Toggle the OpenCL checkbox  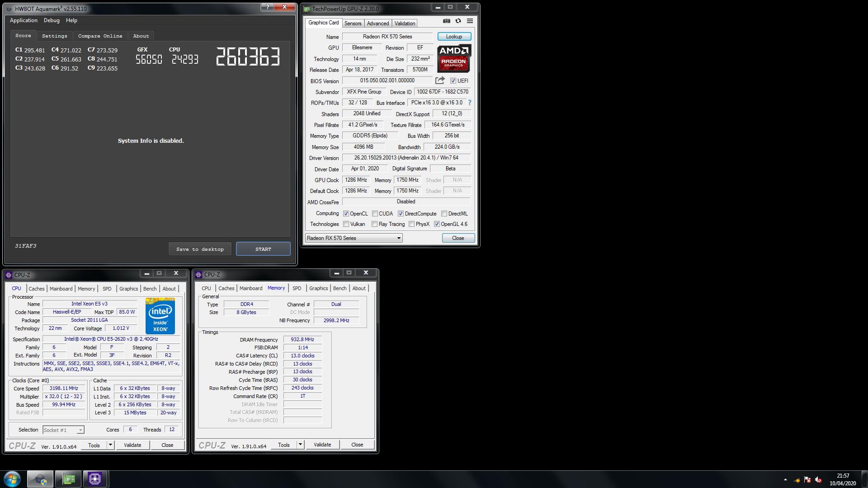346,214
